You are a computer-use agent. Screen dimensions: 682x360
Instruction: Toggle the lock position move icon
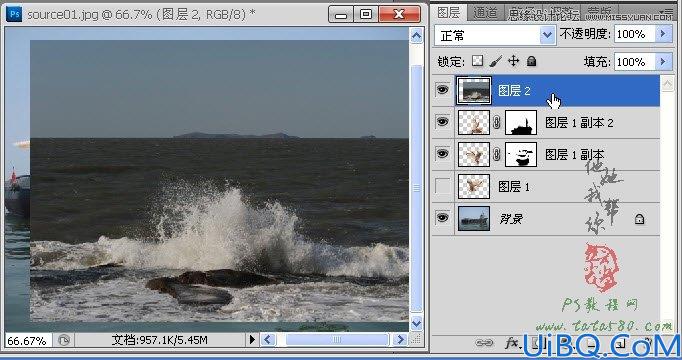[514, 61]
